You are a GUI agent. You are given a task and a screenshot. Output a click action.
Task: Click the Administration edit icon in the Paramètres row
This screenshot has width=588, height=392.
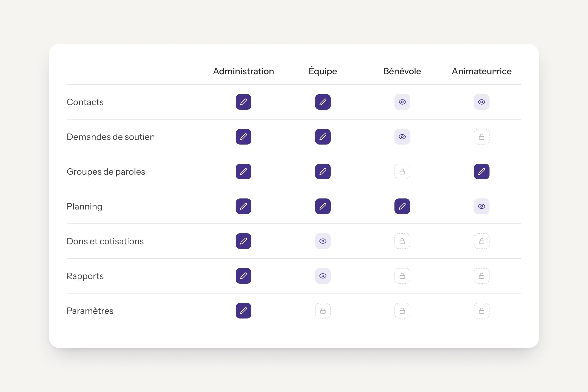point(243,310)
